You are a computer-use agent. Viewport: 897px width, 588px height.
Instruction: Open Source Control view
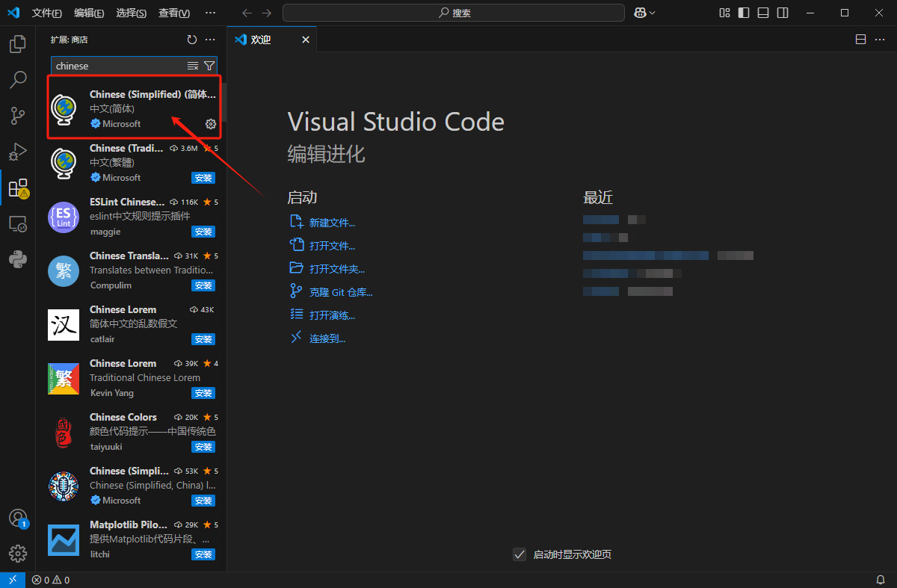18,115
